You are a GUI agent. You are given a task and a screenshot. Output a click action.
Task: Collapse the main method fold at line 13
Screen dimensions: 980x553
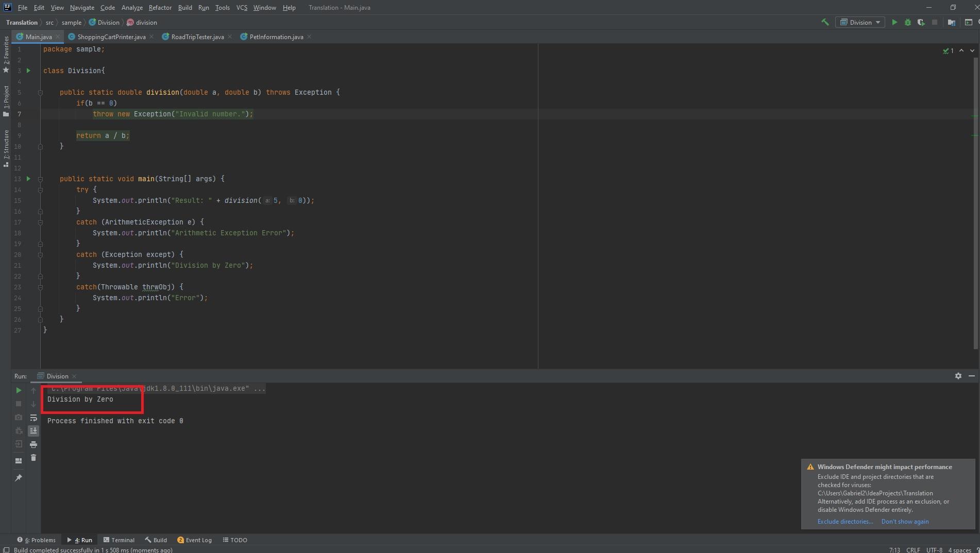point(40,179)
